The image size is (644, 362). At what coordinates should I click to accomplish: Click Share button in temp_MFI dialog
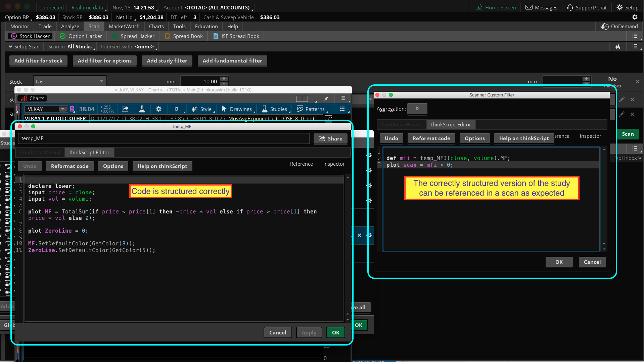tap(330, 138)
